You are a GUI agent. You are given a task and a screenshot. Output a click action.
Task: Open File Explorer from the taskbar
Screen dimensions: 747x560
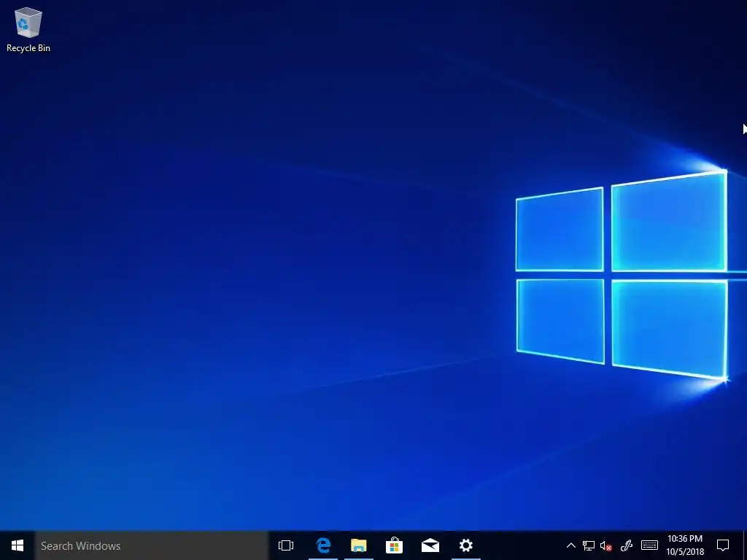pos(359,545)
